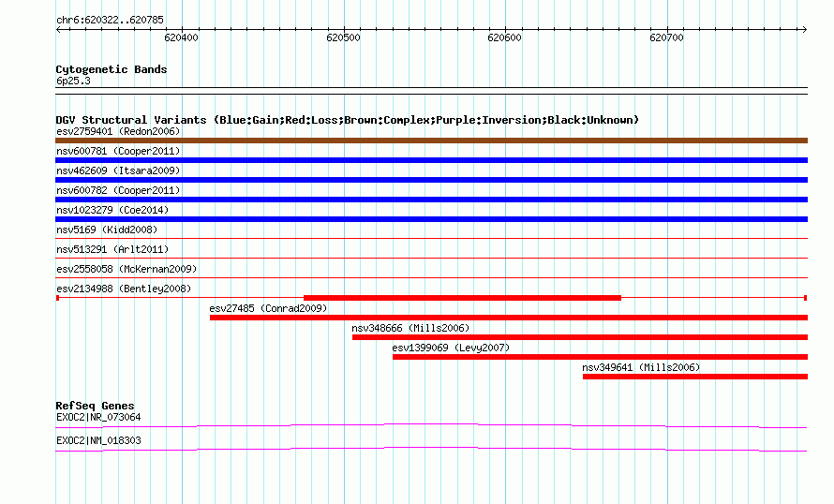Viewport: 834px width, 504px height.
Task: Click the 620500 ruler tick label
Action: point(343,37)
